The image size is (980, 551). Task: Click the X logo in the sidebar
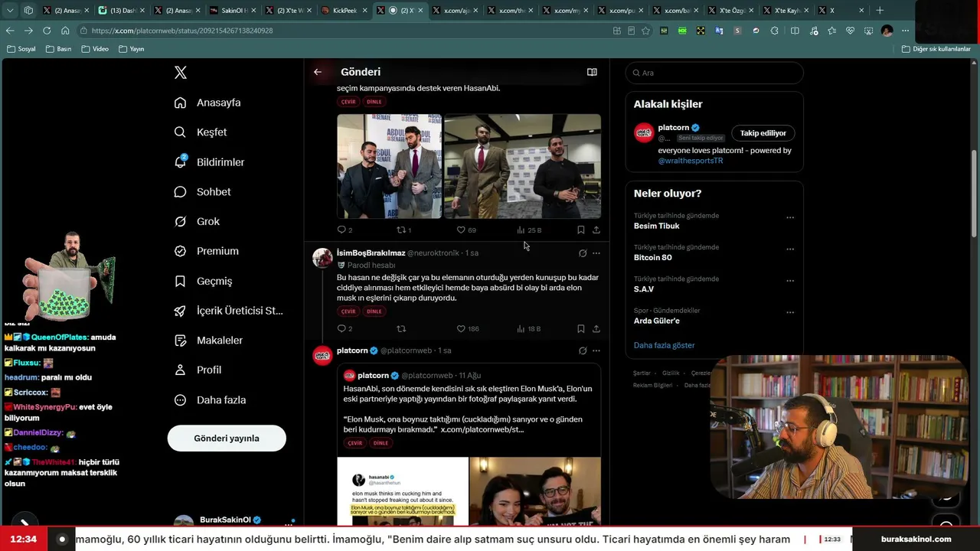point(181,73)
